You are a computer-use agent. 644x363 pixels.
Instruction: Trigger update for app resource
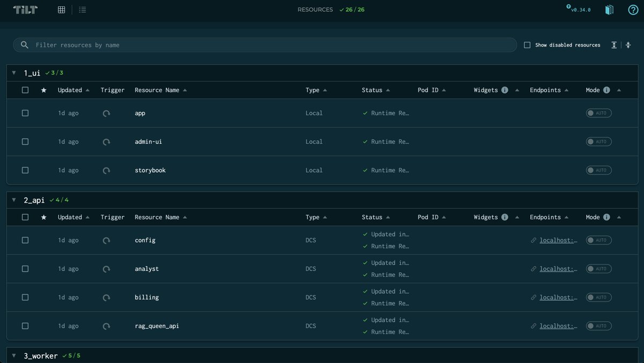(106, 113)
